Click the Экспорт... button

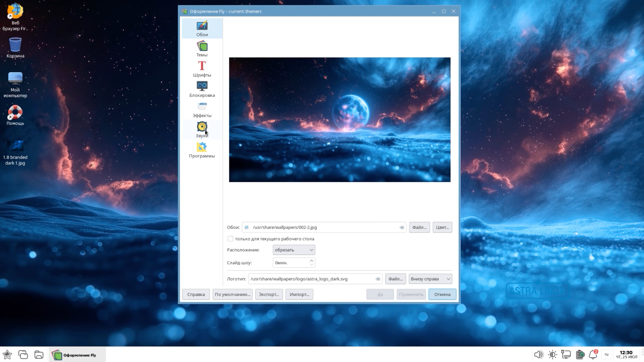pos(269,294)
